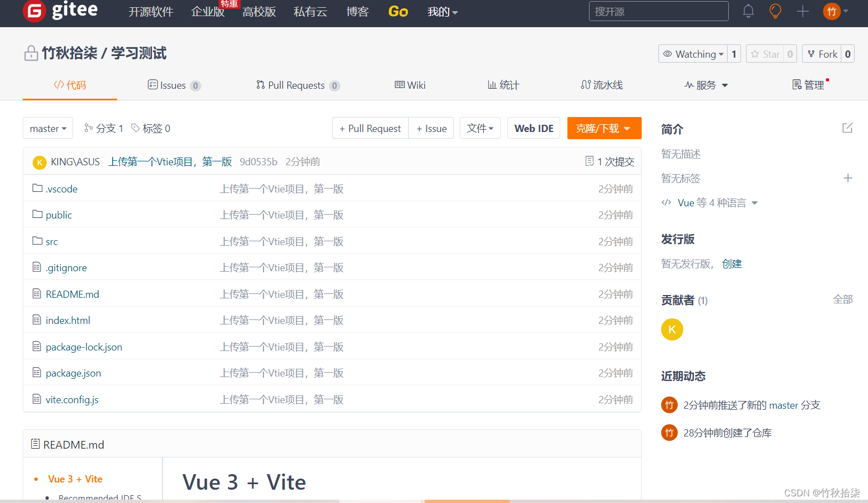The height and width of the screenshot is (503, 868).
Task: Toggle Watching status for repository
Action: point(693,54)
